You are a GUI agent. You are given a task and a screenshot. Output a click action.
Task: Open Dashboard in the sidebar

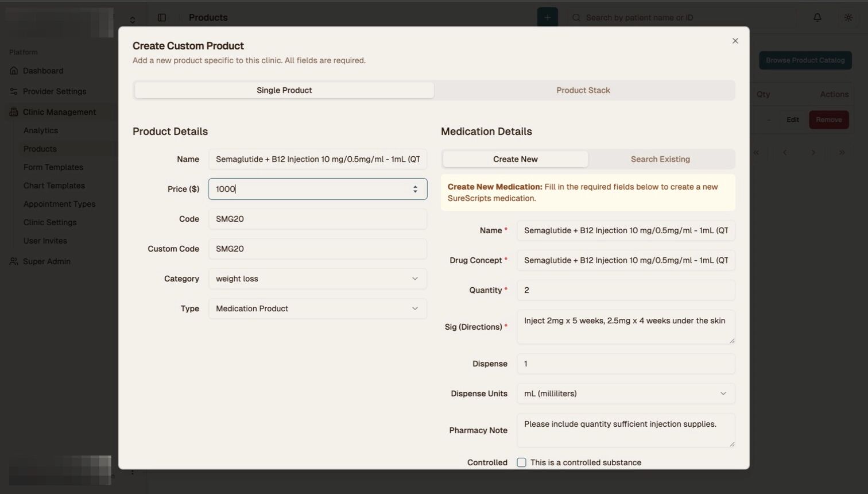(43, 71)
